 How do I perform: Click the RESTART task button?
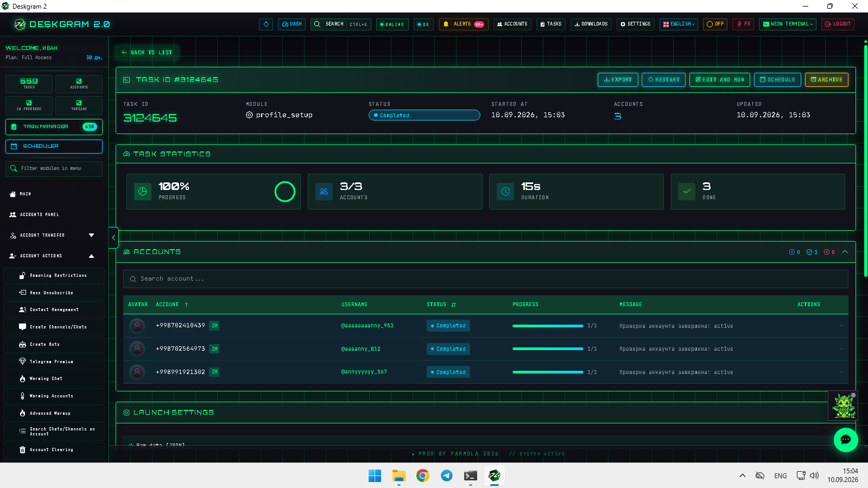[x=663, y=80]
